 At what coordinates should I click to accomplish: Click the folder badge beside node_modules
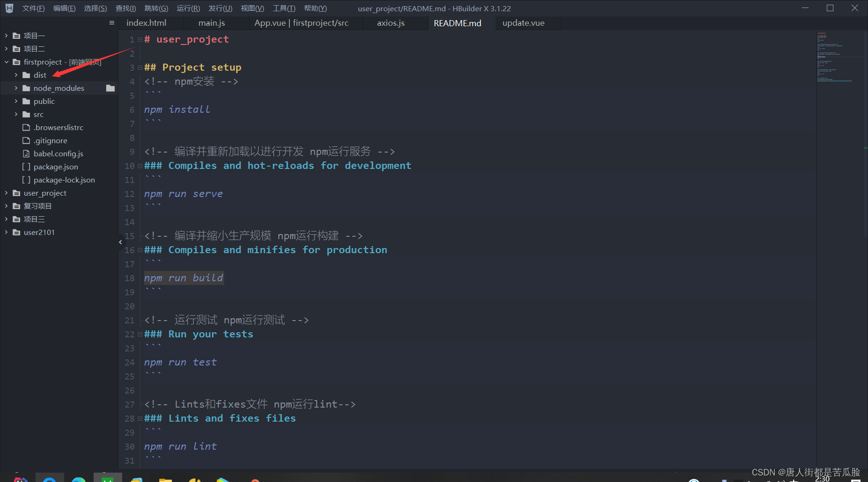110,88
